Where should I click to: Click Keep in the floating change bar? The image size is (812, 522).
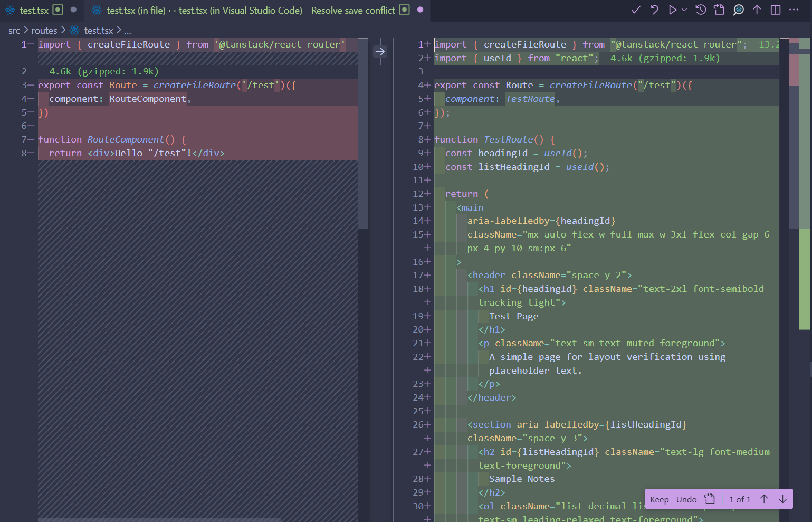click(x=659, y=499)
